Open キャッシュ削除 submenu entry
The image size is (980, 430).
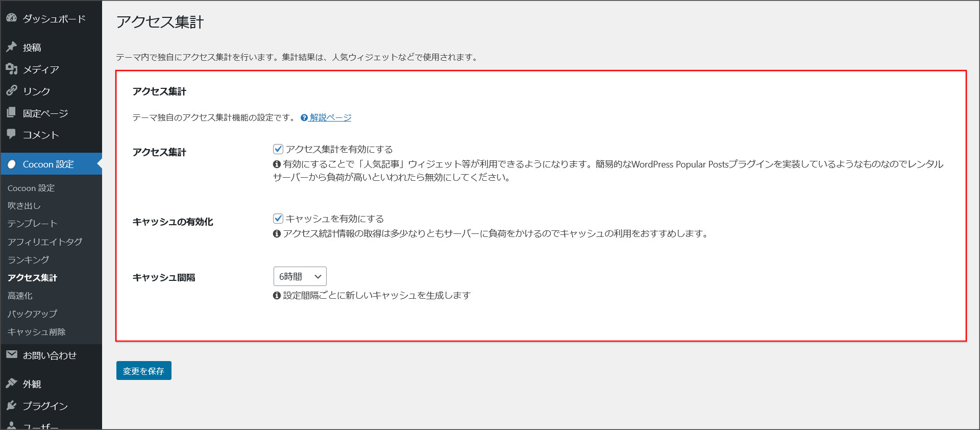point(36,331)
